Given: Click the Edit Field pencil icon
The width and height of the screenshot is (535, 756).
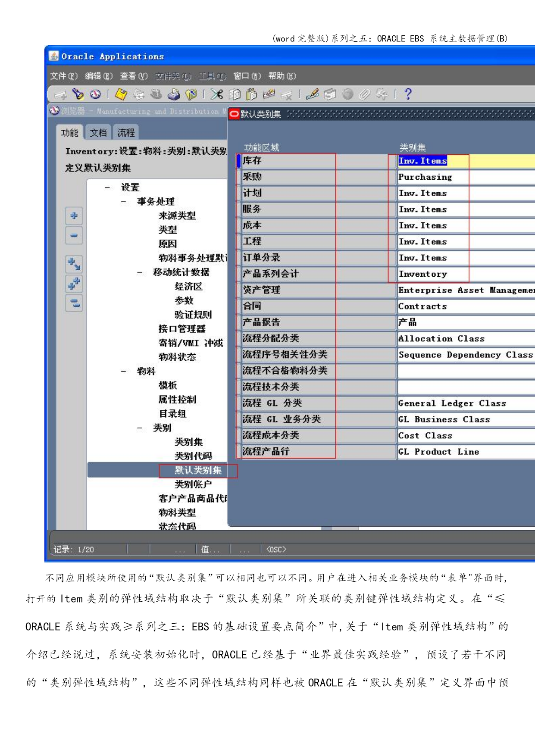Looking at the screenshot, I should [x=312, y=94].
